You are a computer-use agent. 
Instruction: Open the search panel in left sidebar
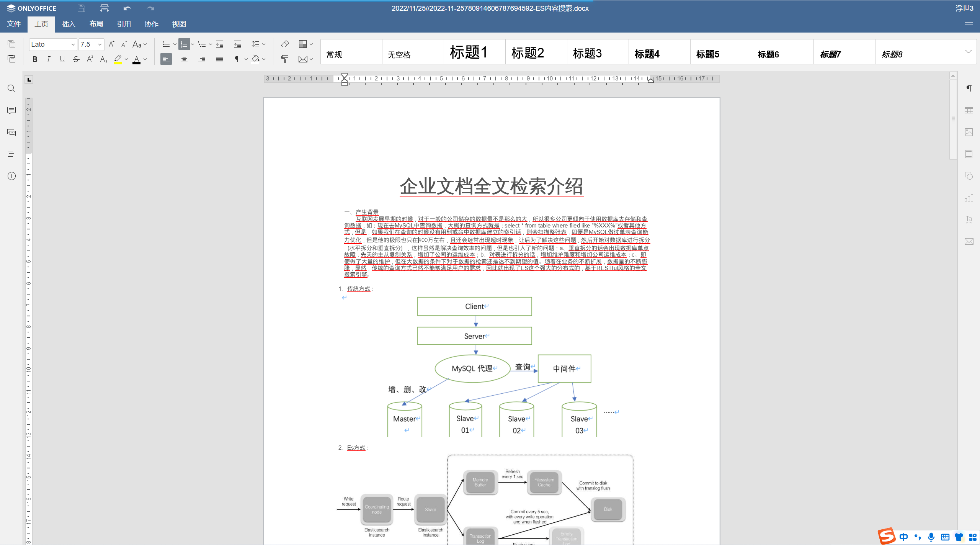click(x=11, y=88)
